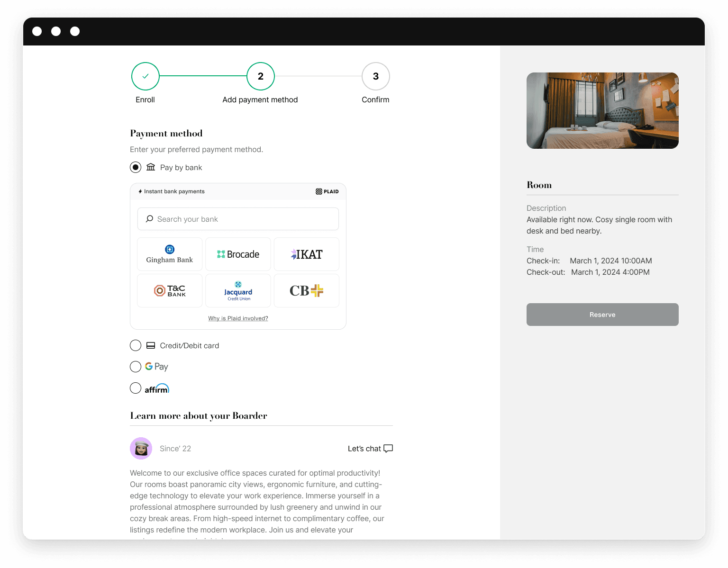Select the Google Pay radio button

coord(136,367)
